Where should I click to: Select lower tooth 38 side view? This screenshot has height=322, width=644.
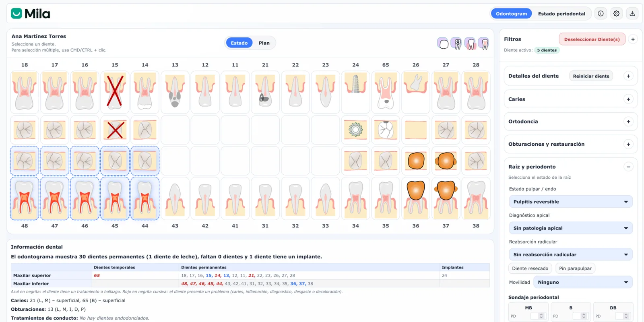click(x=476, y=198)
